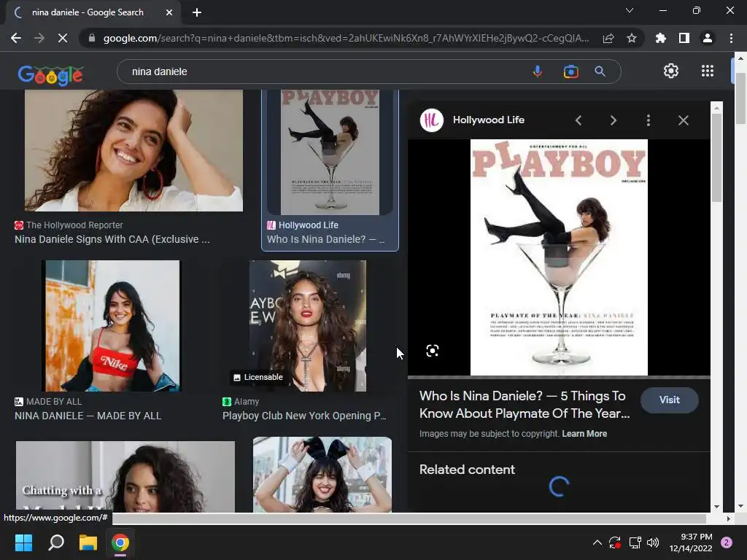Click the preview panel scrollbar thumb
Viewport: 747px width, 560px height.
pos(716,157)
